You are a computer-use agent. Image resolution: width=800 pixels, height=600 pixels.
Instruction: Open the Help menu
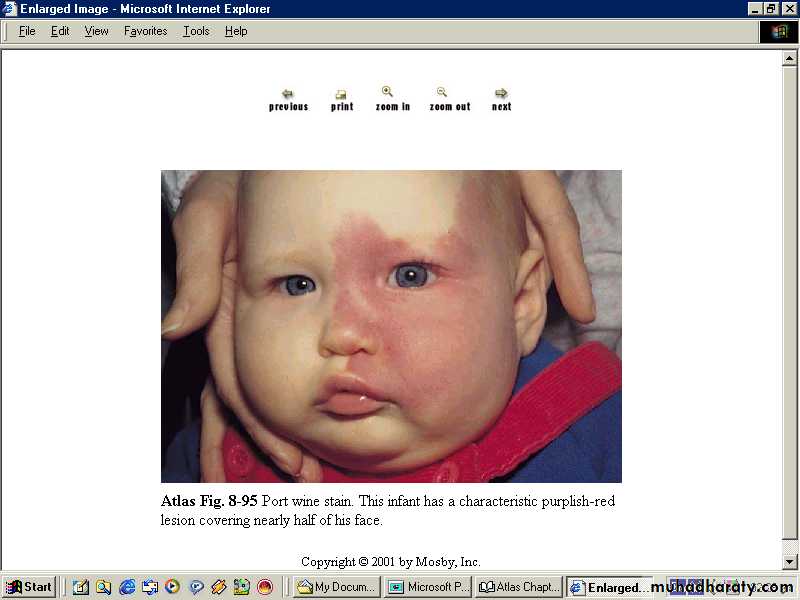click(236, 31)
